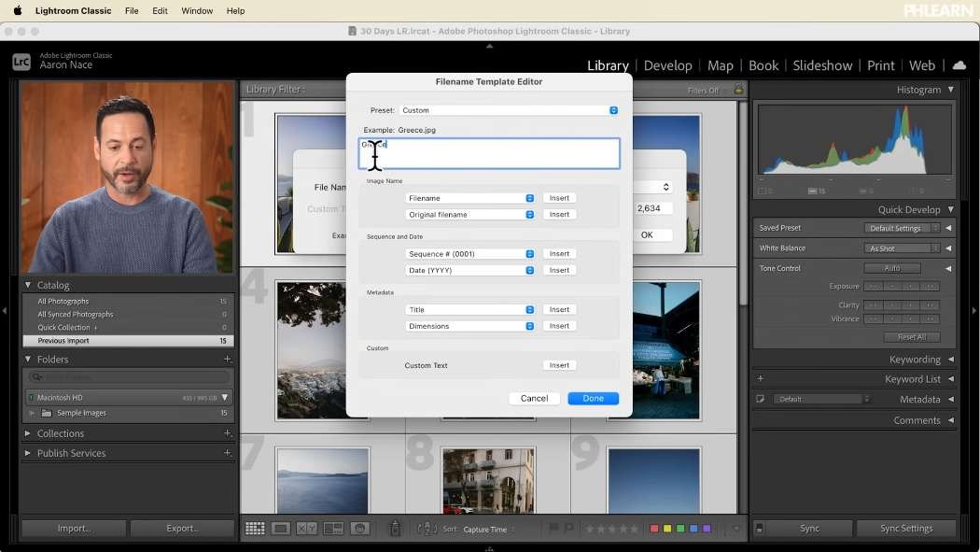Collapse the Catalog panel
The image size is (980, 552).
point(27,285)
